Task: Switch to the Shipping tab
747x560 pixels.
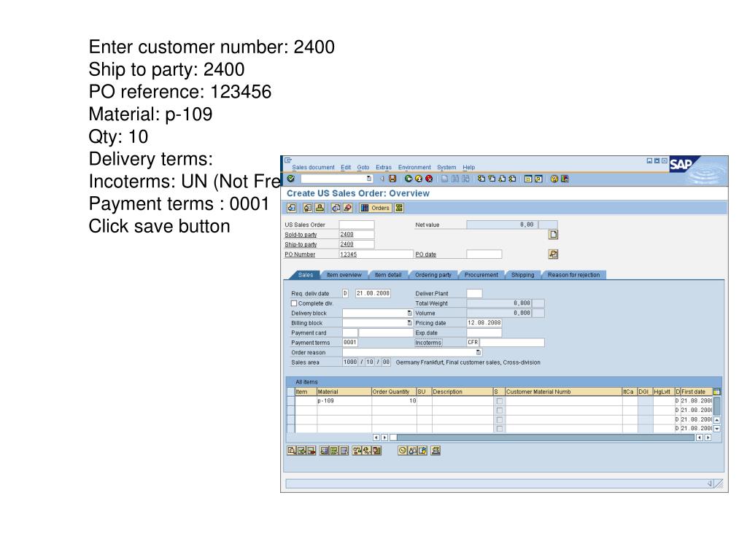Action: tap(522, 275)
